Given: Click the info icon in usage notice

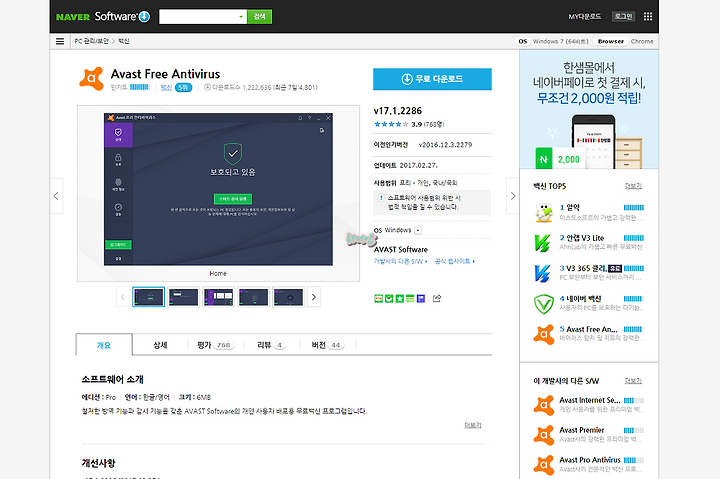Looking at the screenshot, I should pos(381,198).
